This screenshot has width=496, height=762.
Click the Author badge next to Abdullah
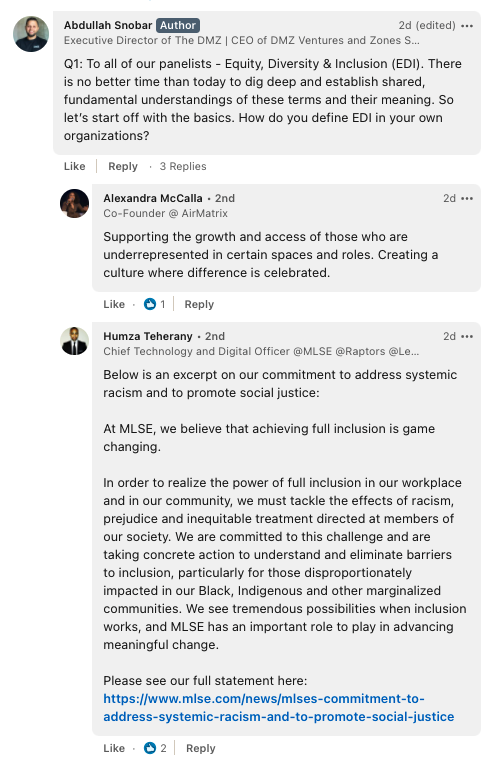click(x=178, y=25)
